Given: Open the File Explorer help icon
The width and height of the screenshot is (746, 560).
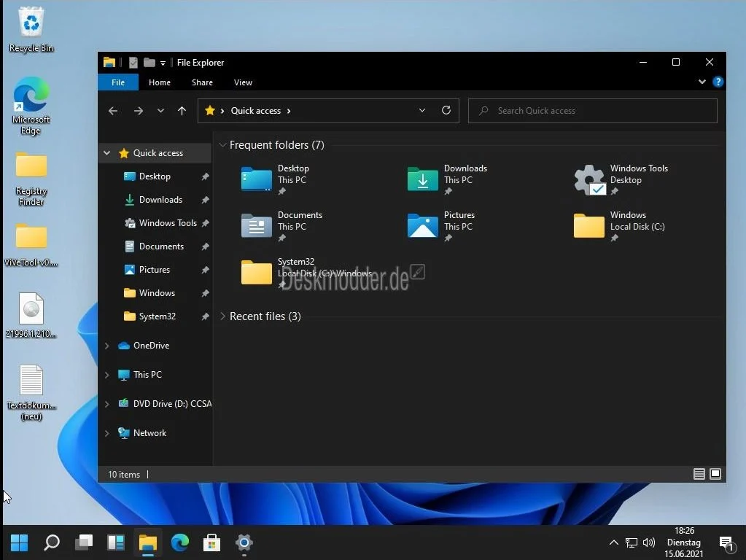Looking at the screenshot, I should [718, 82].
